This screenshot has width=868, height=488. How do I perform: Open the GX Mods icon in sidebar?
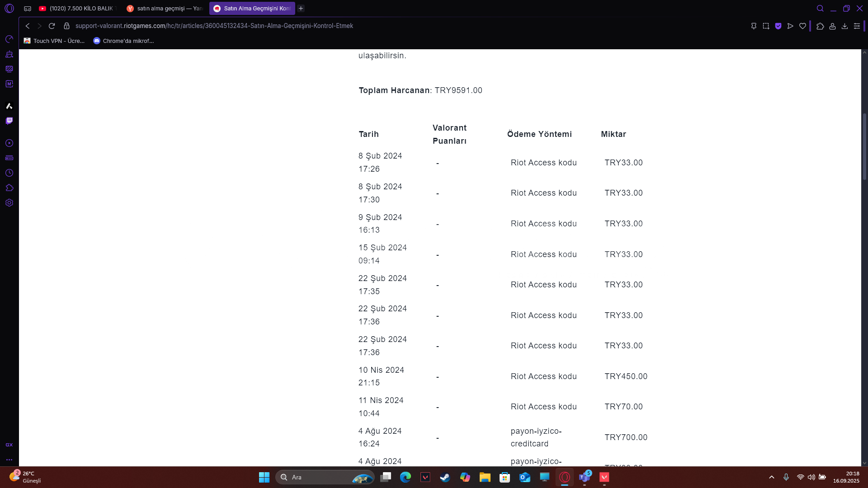tap(9, 84)
